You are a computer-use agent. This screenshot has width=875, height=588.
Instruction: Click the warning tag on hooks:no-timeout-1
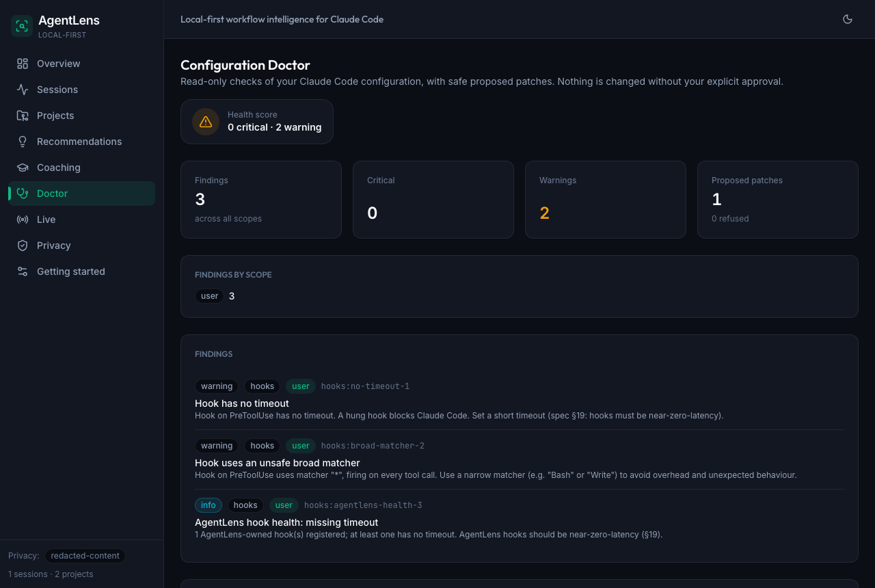tap(217, 386)
